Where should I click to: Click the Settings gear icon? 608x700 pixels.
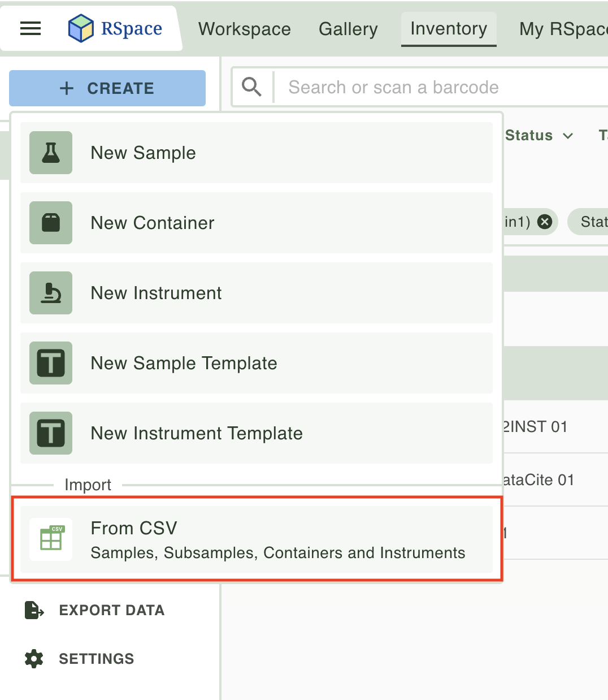tap(34, 659)
